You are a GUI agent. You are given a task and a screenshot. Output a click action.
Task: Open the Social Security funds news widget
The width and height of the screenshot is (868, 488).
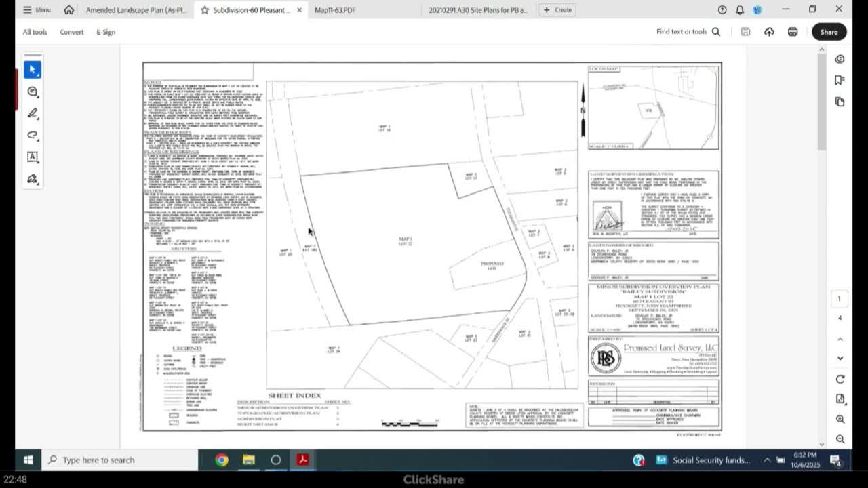coord(703,460)
